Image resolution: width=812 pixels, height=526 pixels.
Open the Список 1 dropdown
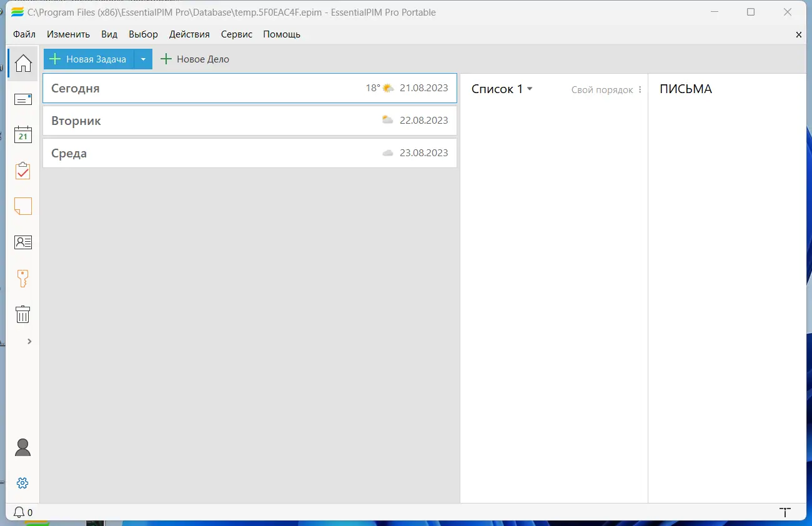[502, 89]
